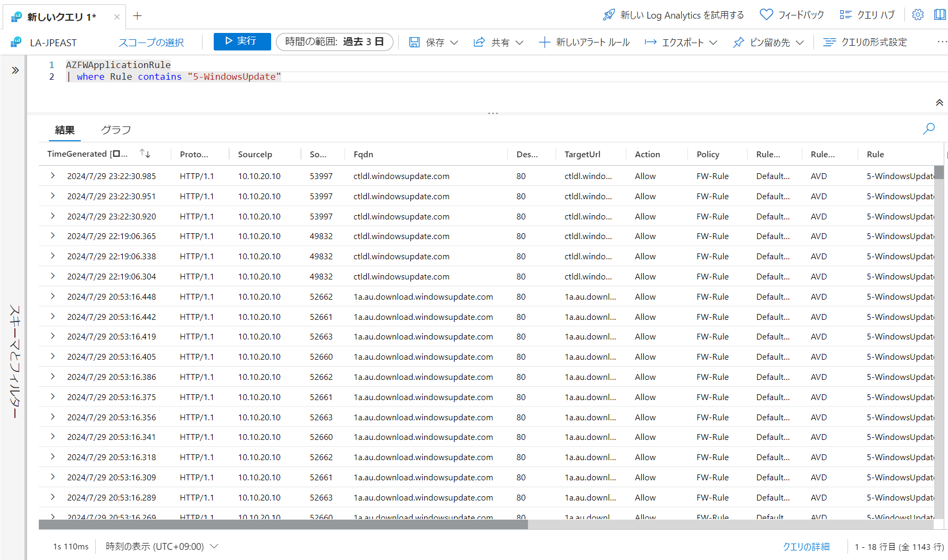Expand the schema and filter side panel
Image resolution: width=948 pixels, height=560 pixels.
point(15,70)
